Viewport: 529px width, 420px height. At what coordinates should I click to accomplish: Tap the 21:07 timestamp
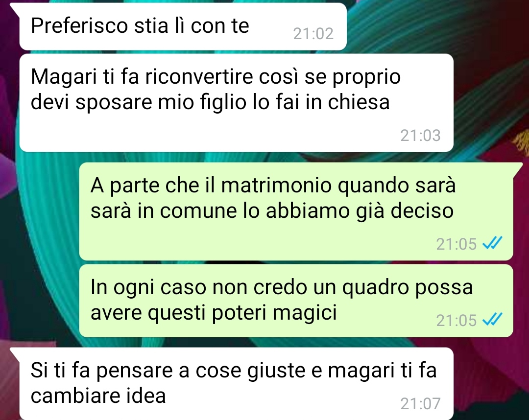(420, 404)
